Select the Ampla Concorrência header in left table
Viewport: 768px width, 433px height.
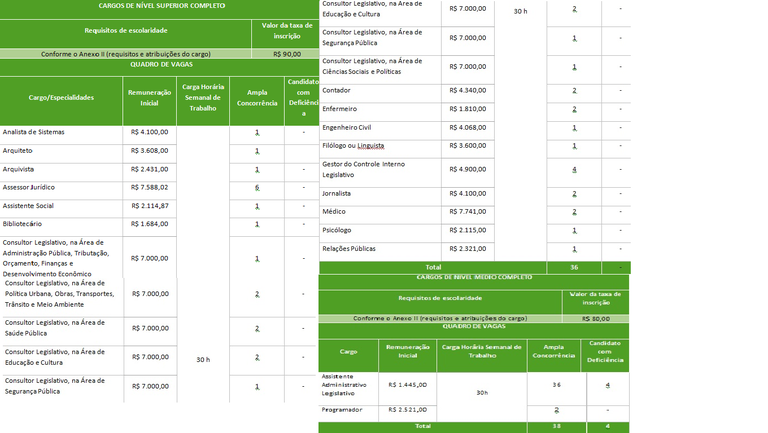[x=257, y=97]
